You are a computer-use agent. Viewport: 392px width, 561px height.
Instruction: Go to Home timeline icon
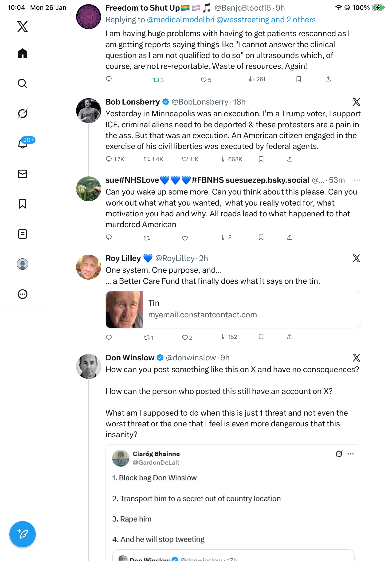tap(23, 53)
